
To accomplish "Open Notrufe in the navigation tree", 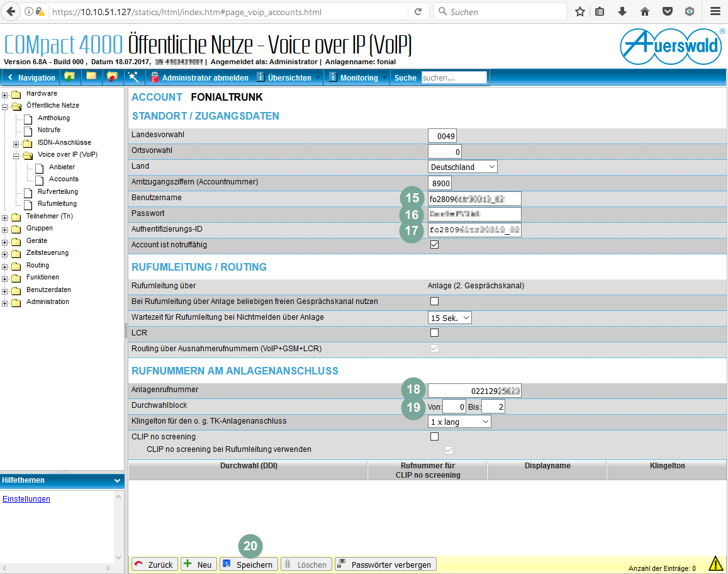I will 48,130.
